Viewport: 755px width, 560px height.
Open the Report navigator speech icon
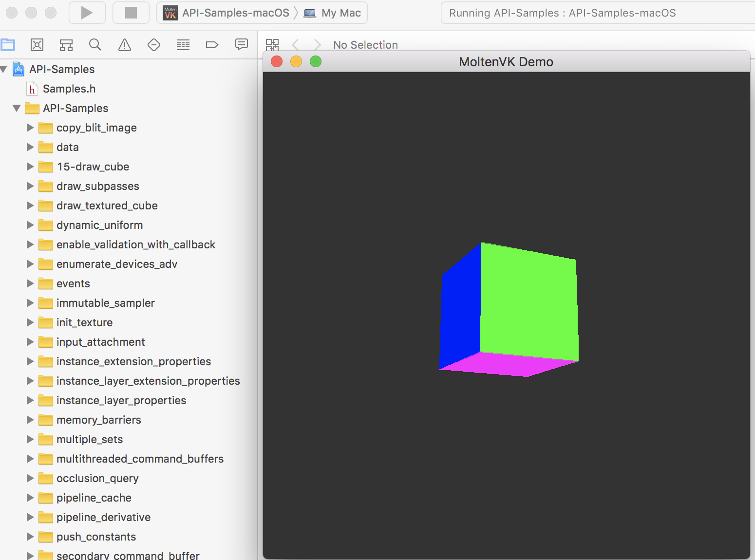242,44
